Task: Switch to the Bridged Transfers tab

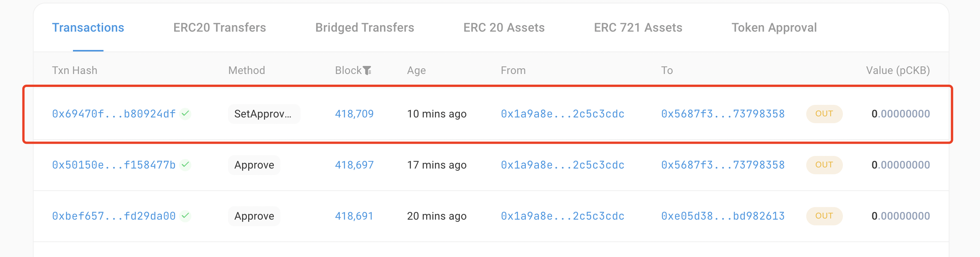Action: click(x=365, y=27)
